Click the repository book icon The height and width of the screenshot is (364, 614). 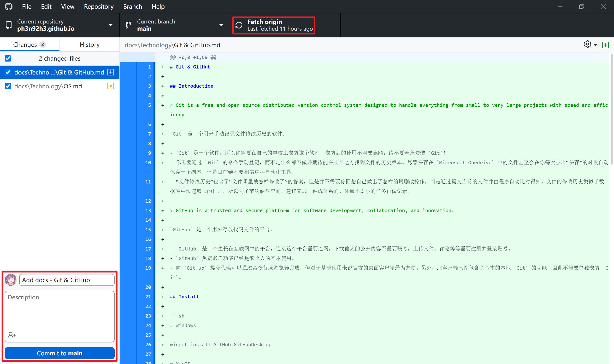tap(9, 25)
